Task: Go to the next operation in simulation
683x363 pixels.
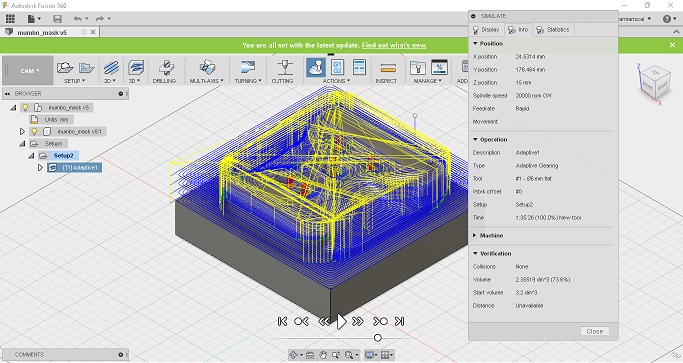Action: pos(380,321)
